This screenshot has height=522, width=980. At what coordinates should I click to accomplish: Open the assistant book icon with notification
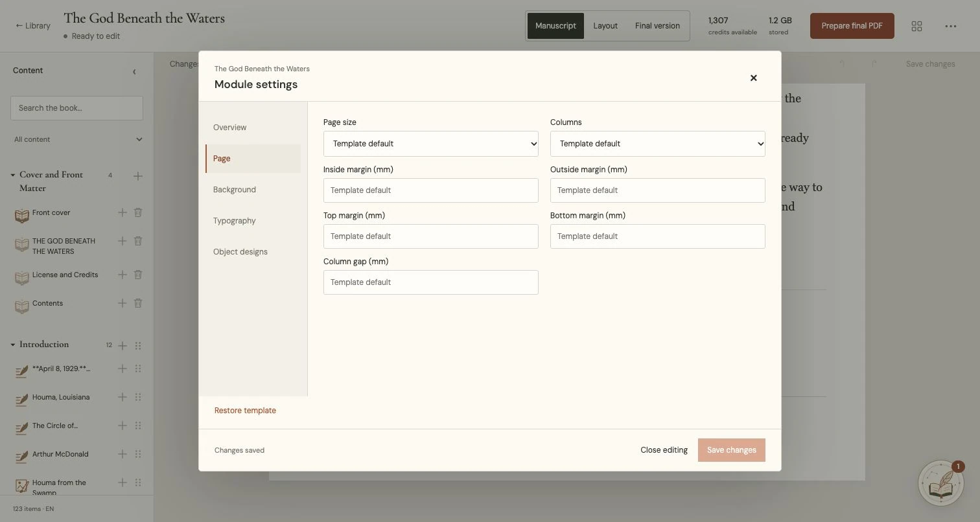tap(940, 482)
